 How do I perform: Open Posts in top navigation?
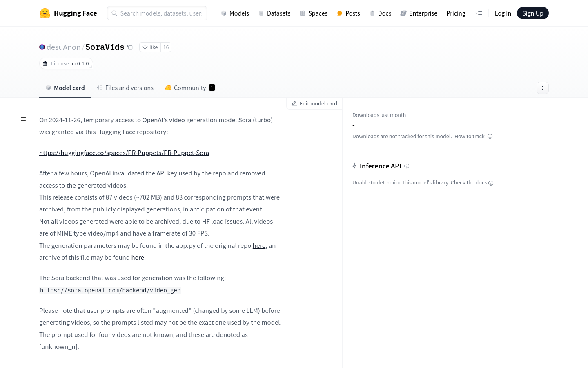(348, 13)
